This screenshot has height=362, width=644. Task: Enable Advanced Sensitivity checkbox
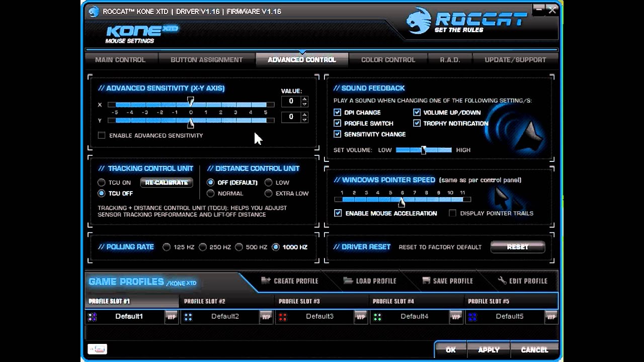[x=102, y=135]
